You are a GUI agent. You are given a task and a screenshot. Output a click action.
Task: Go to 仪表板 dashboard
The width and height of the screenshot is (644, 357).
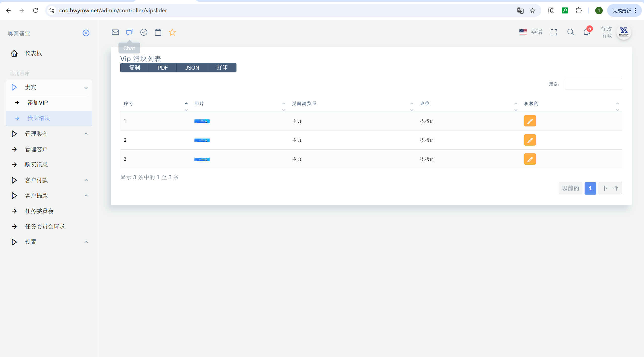[33, 53]
